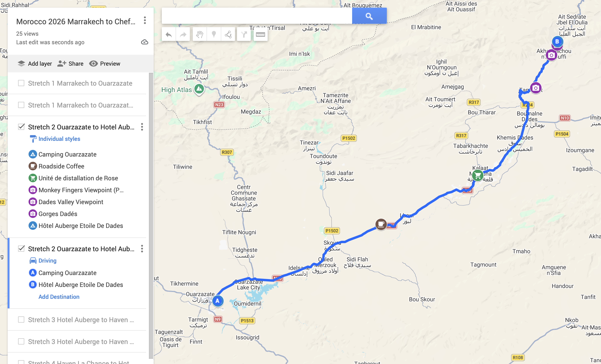
Task: Open options for Stretch 2 places layer
Action: point(142,127)
